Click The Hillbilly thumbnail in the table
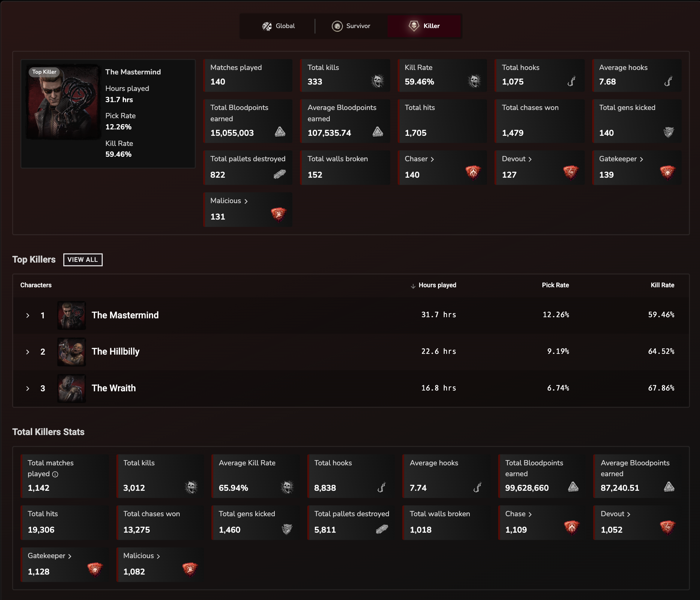Viewport: 700px width, 600px height. tap(71, 352)
